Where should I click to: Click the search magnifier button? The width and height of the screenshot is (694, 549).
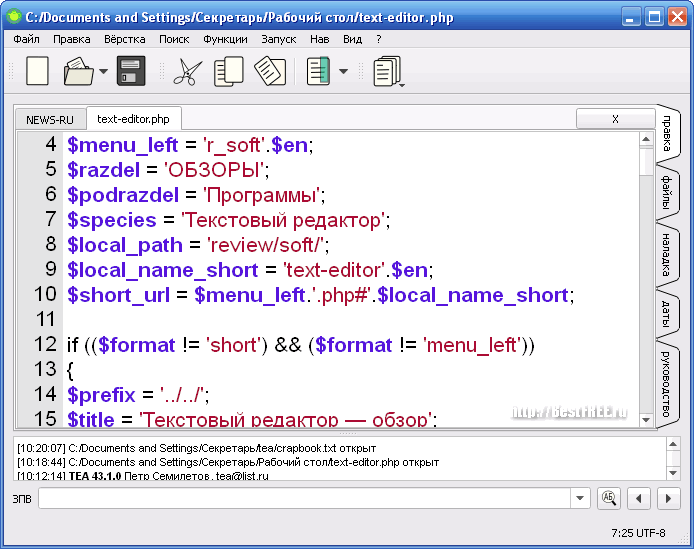coord(609,499)
